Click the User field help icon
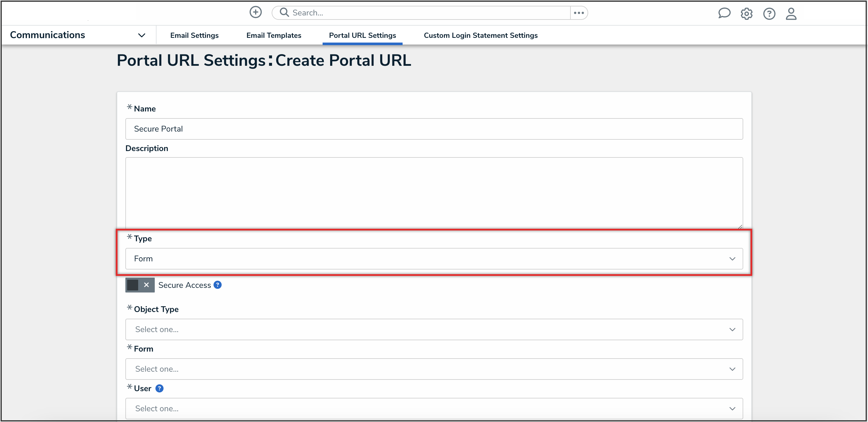 pos(159,388)
